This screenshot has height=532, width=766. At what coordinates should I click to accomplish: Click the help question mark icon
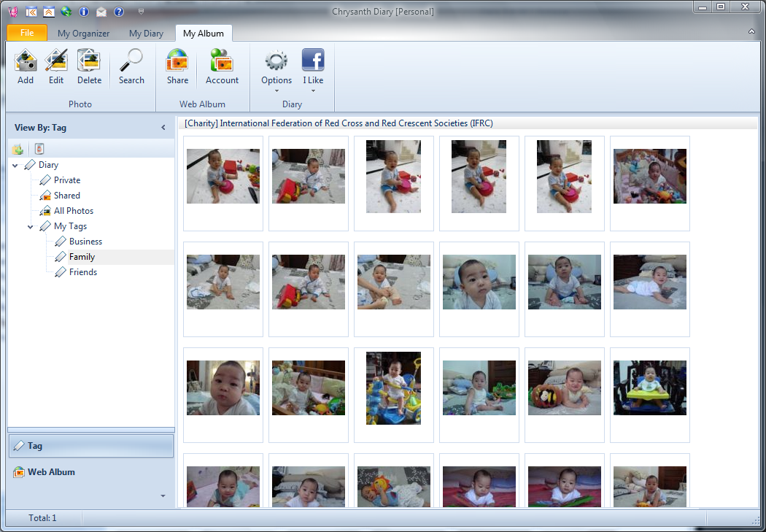tap(119, 12)
